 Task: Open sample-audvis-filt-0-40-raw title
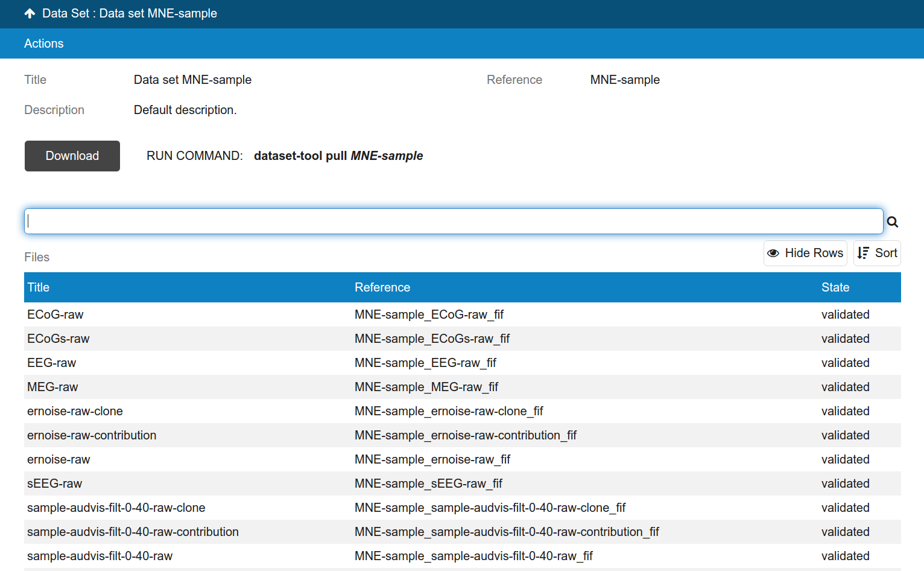(x=100, y=556)
